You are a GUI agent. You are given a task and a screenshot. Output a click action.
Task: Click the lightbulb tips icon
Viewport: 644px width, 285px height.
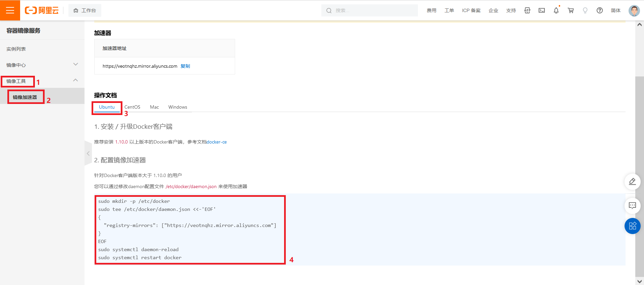tap(585, 10)
